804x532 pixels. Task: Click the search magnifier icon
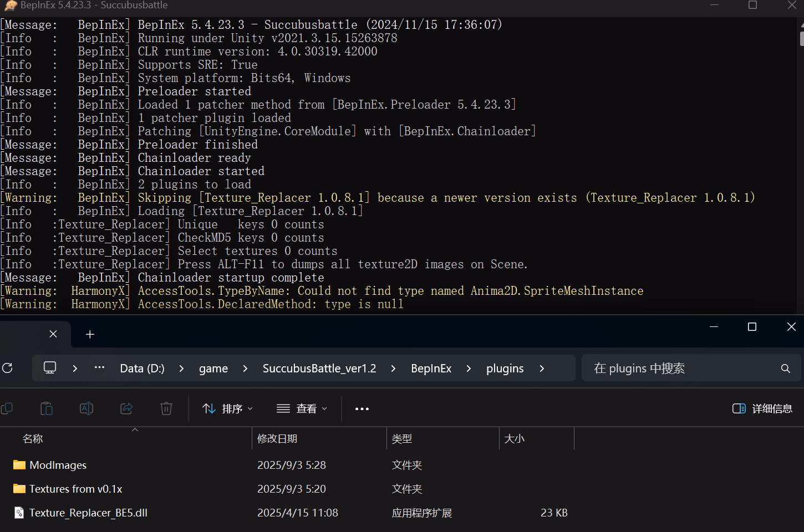785,369
